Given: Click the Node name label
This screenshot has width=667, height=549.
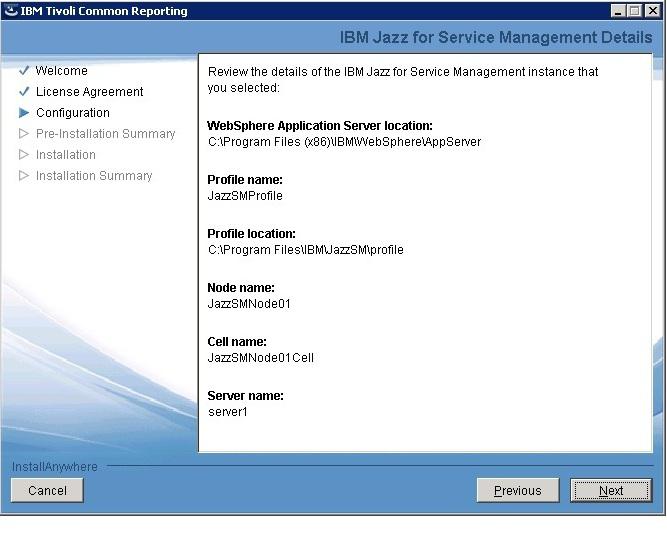Looking at the screenshot, I should 241,288.
